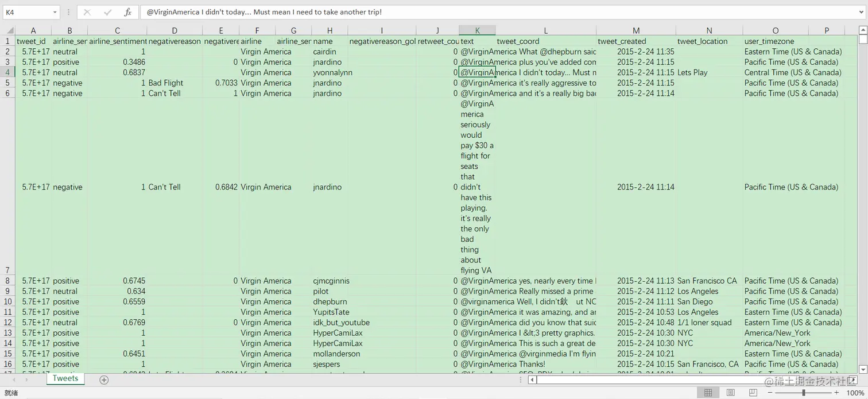Select column D header
Viewport: 868px width, 399px height.
click(175, 30)
